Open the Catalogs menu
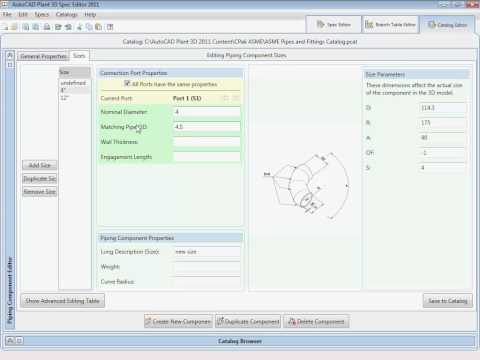Image resolution: width=480 pixels, height=360 pixels. pos(67,14)
